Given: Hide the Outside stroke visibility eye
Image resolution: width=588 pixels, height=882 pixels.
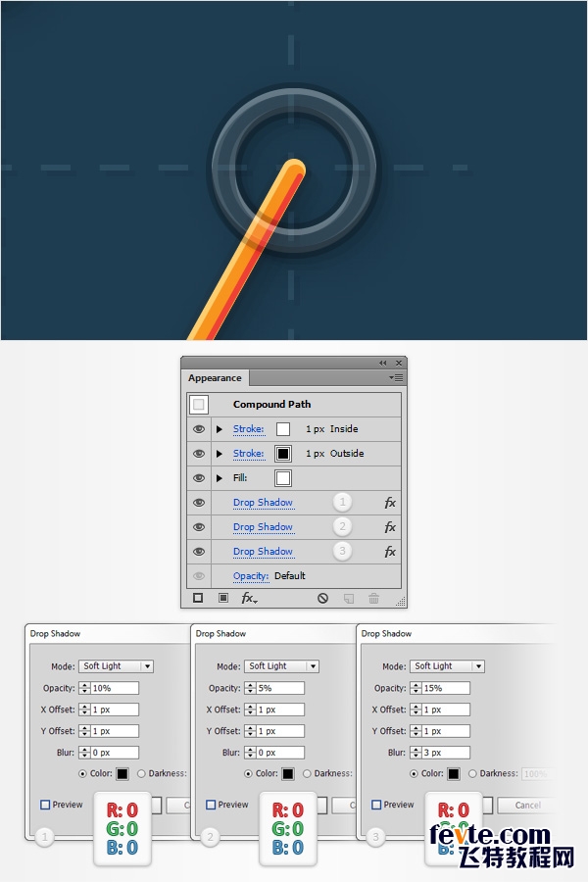Looking at the screenshot, I should click(x=199, y=454).
